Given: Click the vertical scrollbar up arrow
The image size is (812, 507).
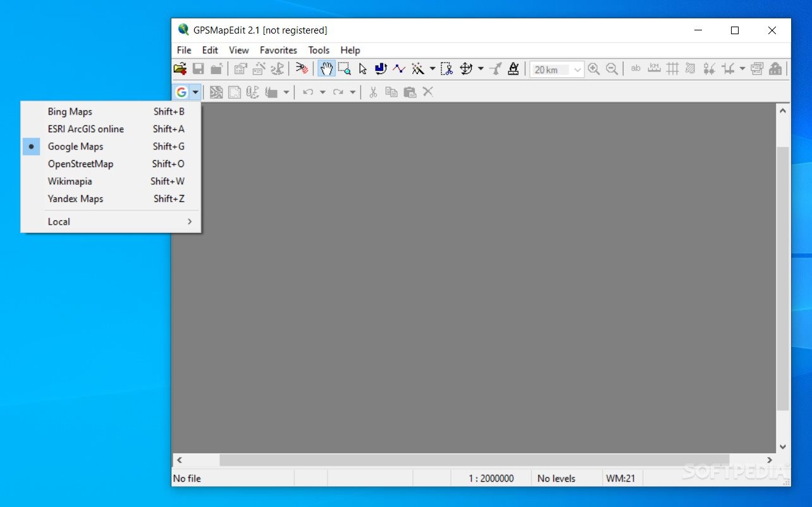Looking at the screenshot, I should 783,111.
